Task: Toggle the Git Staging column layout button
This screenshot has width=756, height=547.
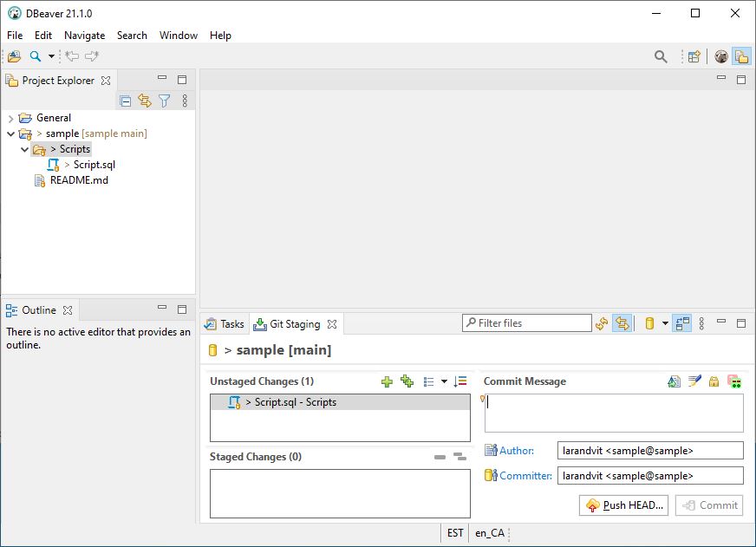Action: pyautogui.click(x=682, y=323)
